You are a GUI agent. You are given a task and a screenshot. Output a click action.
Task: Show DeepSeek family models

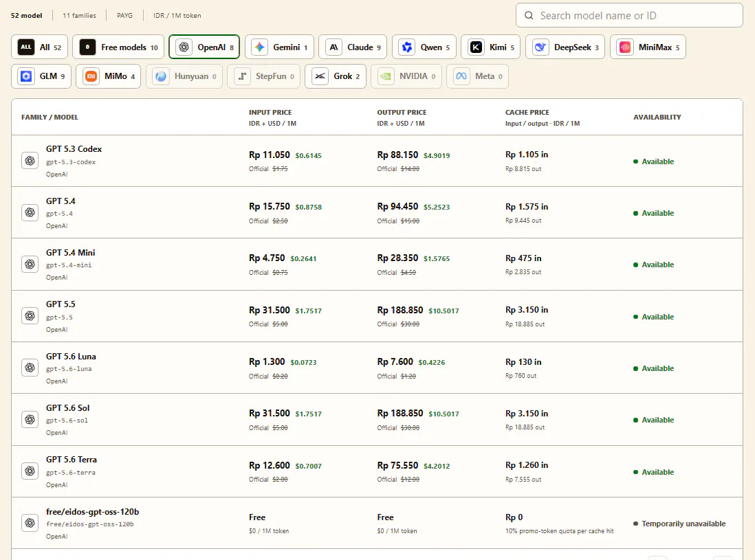(565, 47)
